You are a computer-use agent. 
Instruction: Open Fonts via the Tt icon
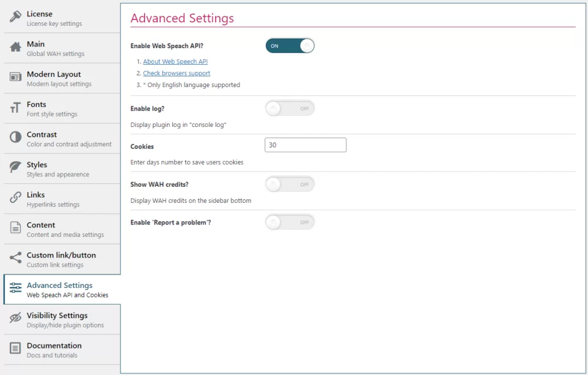tap(15, 108)
